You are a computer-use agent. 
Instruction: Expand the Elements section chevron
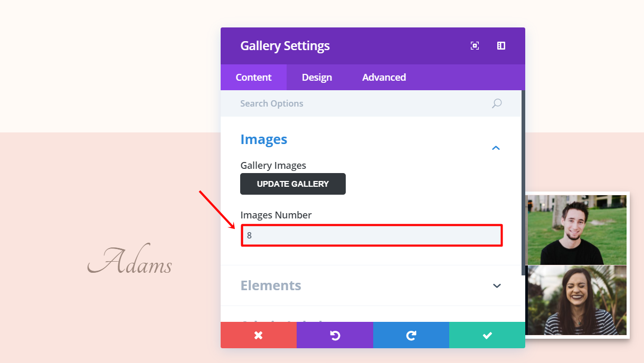pos(496,285)
